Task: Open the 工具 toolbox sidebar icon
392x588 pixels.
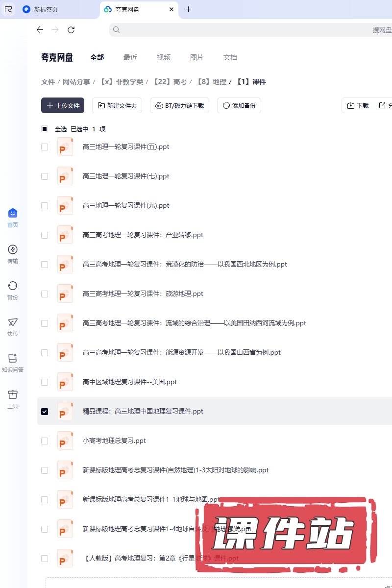Action: click(13, 395)
